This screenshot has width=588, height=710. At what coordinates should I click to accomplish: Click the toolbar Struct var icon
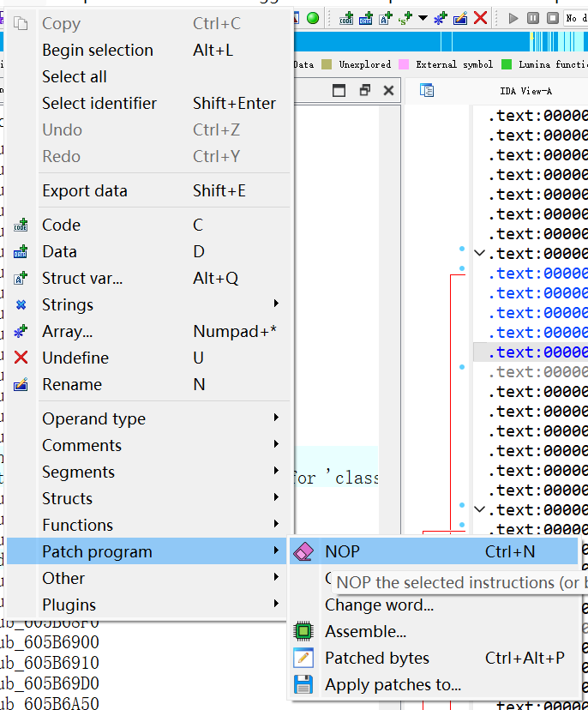pyautogui.click(x=386, y=18)
